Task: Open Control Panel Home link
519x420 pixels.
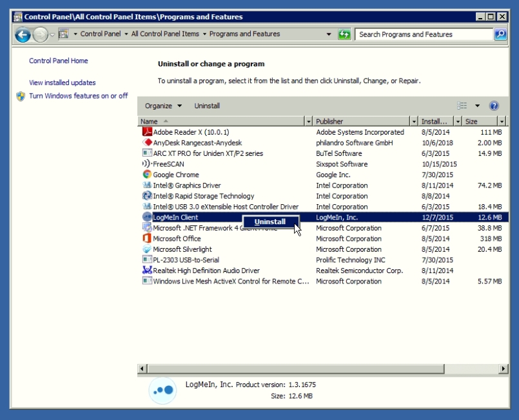Action: 59,61
